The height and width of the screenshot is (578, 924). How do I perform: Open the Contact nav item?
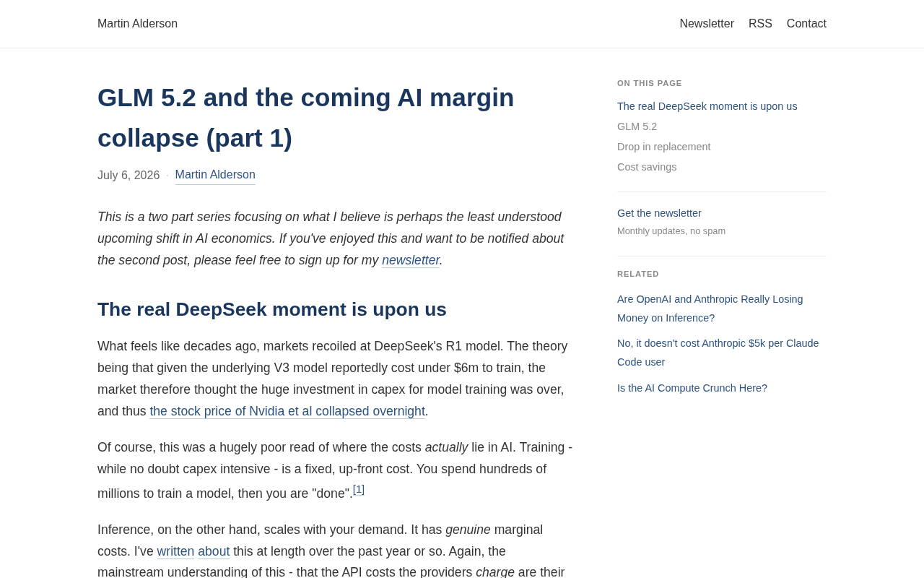(806, 24)
